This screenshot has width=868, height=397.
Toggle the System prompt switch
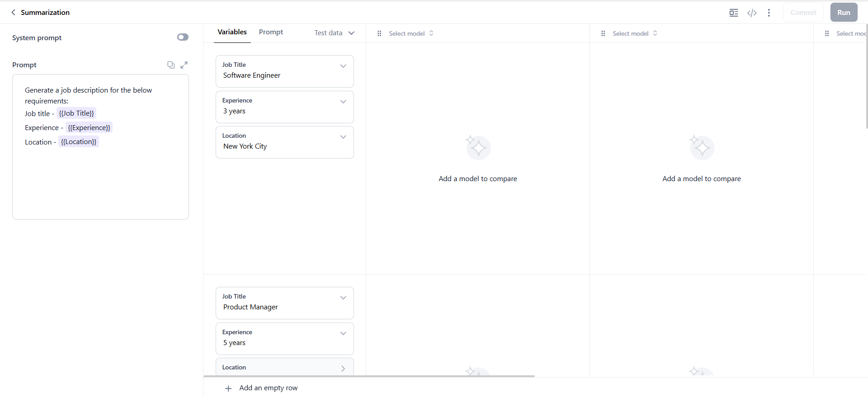(183, 37)
